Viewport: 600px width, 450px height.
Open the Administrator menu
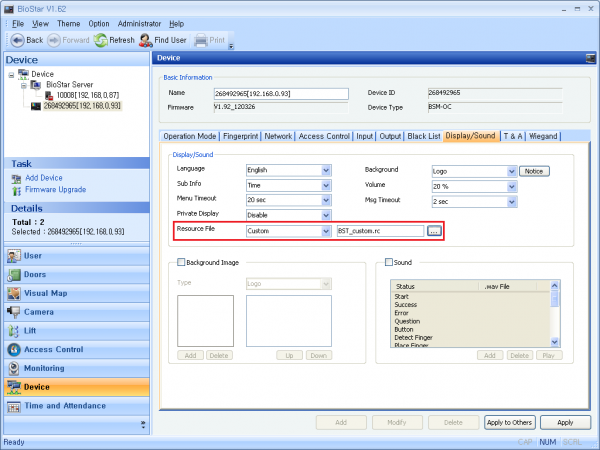(139, 22)
